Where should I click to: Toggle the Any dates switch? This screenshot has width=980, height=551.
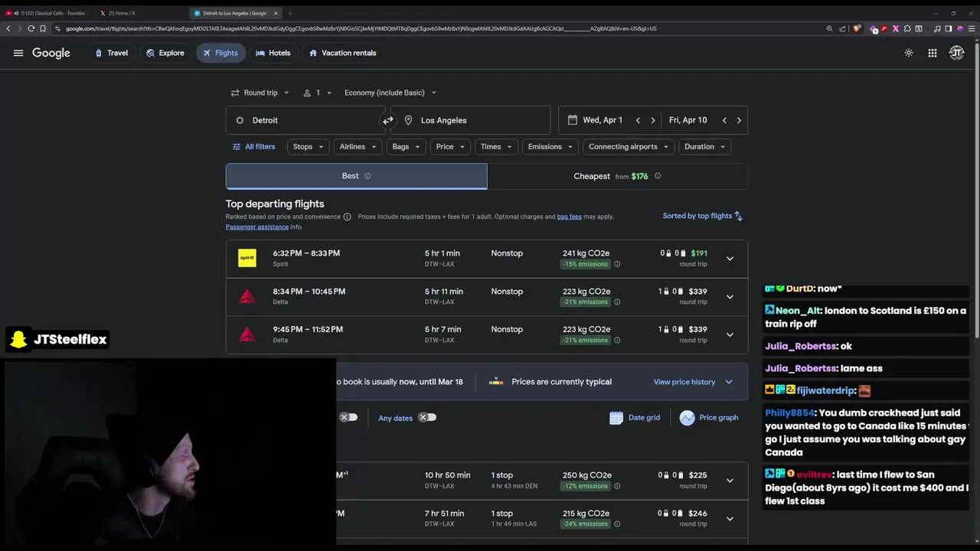[427, 418]
